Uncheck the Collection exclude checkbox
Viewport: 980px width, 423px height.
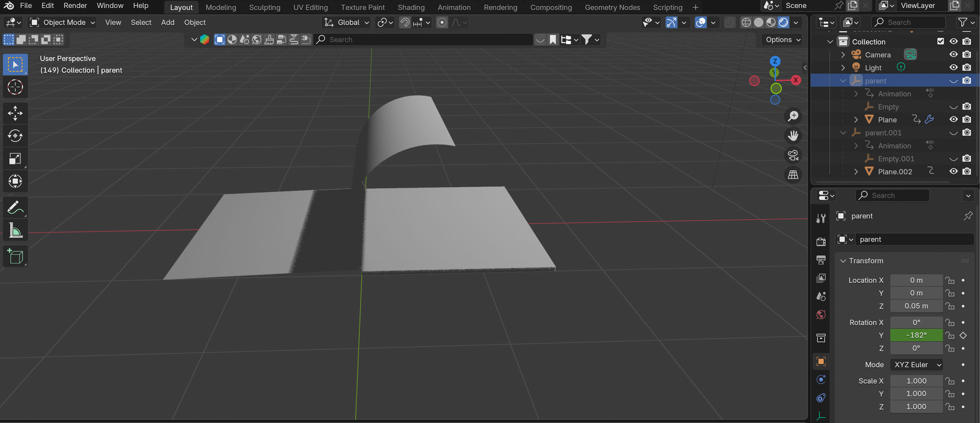click(x=940, y=42)
